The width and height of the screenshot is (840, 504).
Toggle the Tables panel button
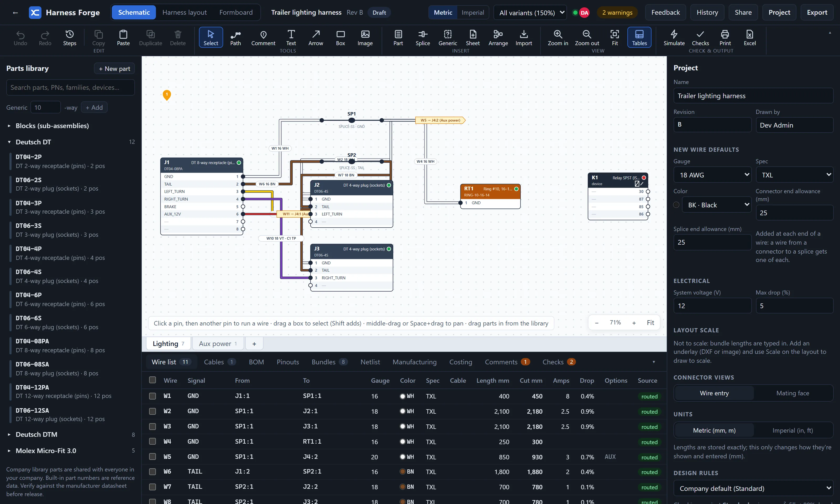tap(639, 38)
